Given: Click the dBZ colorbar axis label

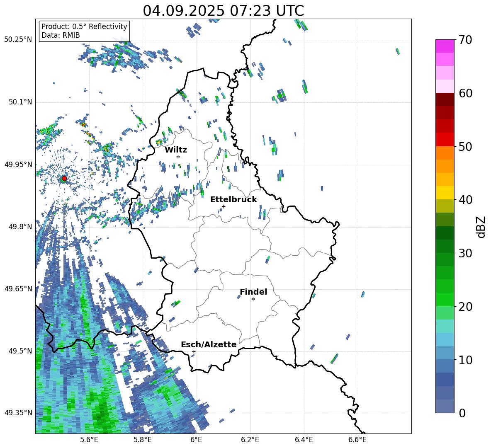Looking at the screenshot, I should [481, 227].
